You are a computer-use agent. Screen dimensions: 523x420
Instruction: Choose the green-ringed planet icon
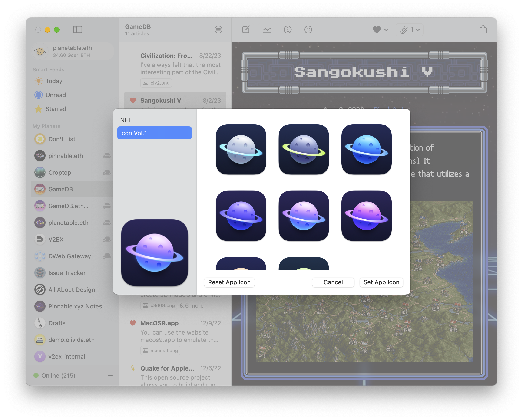[x=304, y=149]
